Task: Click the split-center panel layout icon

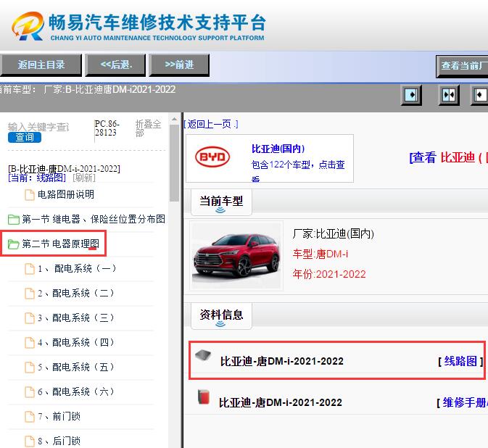Action: 448,94
